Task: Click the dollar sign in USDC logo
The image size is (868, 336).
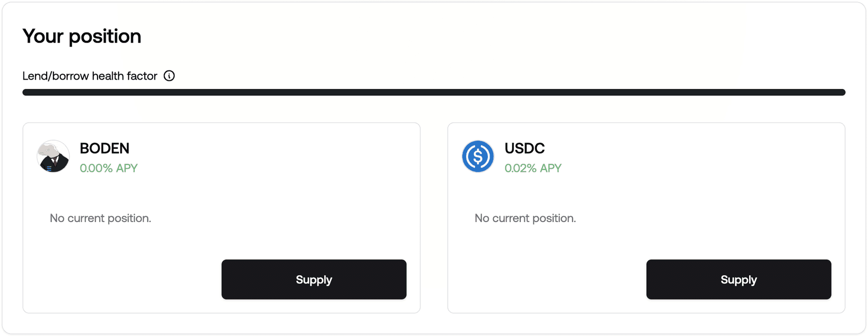Action: [478, 156]
